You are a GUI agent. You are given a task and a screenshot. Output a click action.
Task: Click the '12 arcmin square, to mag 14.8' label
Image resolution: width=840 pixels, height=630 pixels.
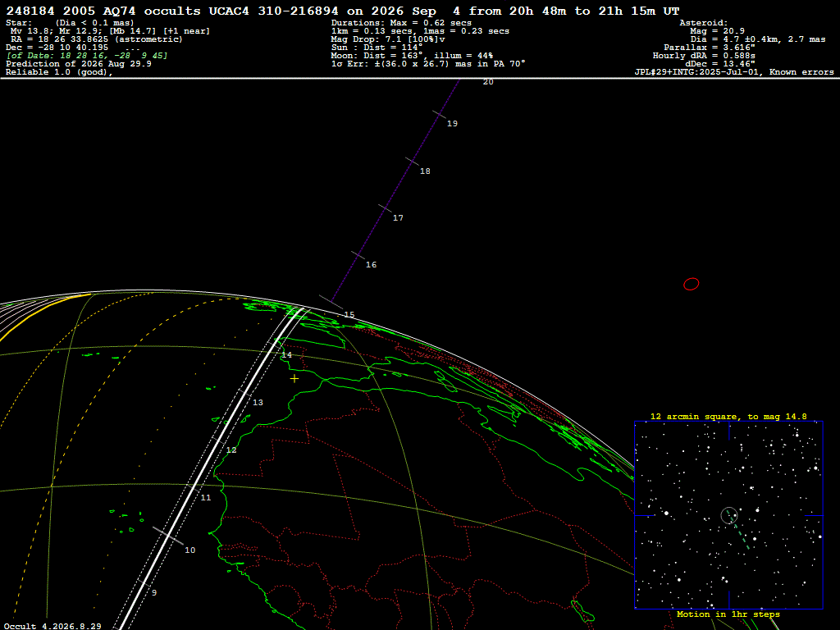click(x=728, y=416)
